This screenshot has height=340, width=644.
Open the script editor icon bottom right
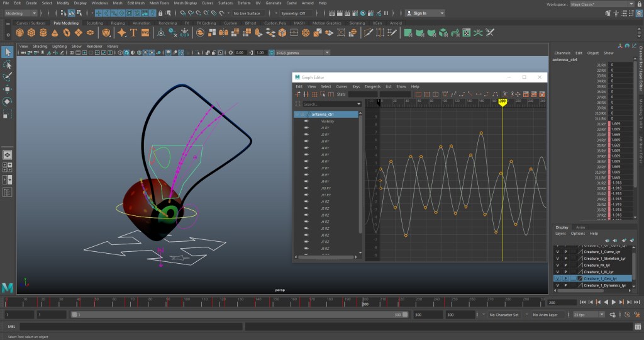(x=636, y=327)
